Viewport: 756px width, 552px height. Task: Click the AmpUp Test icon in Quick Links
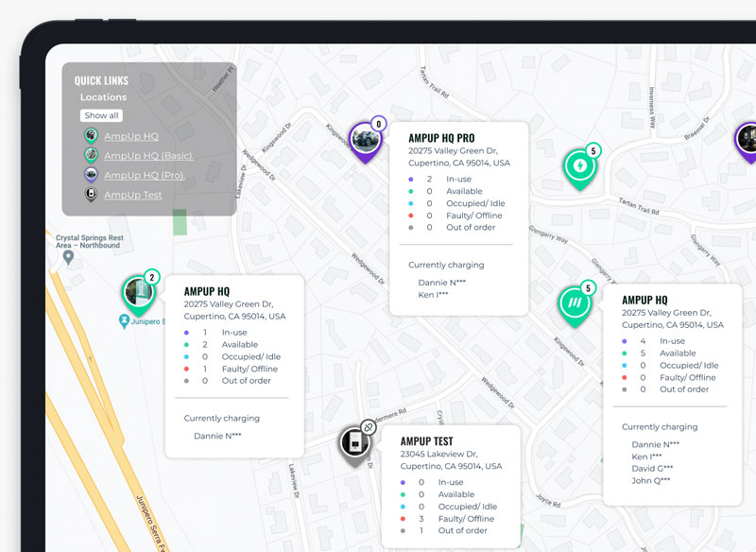[x=91, y=195]
